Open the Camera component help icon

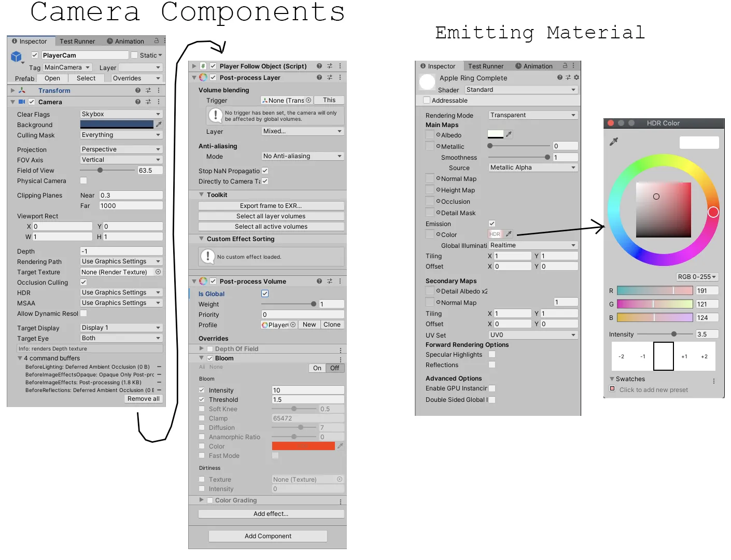[138, 102]
